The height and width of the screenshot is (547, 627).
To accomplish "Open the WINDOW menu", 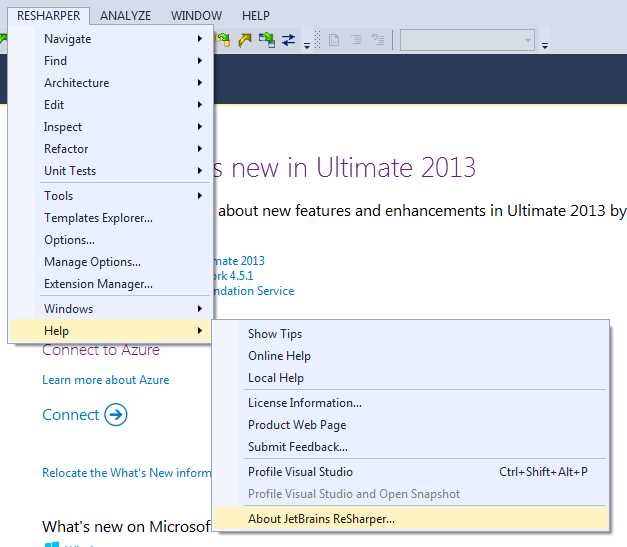I will coord(196,16).
